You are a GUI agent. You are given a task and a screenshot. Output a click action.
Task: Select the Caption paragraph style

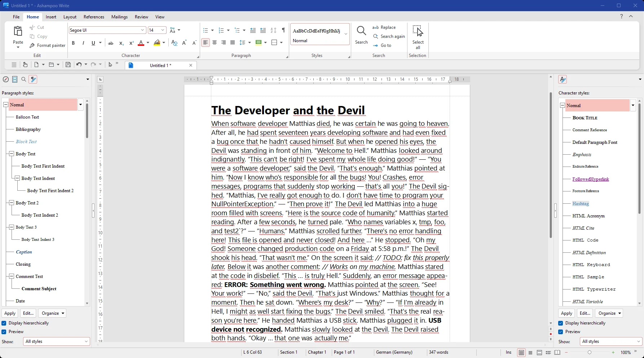coord(24,252)
